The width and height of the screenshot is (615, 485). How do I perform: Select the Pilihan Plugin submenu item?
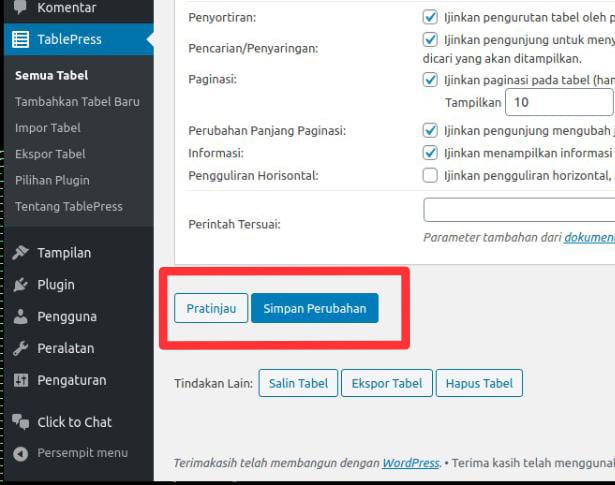pyautogui.click(x=53, y=180)
